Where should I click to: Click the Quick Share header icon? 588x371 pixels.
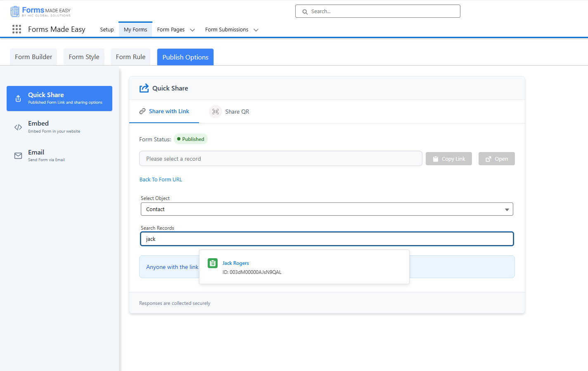pyautogui.click(x=144, y=88)
